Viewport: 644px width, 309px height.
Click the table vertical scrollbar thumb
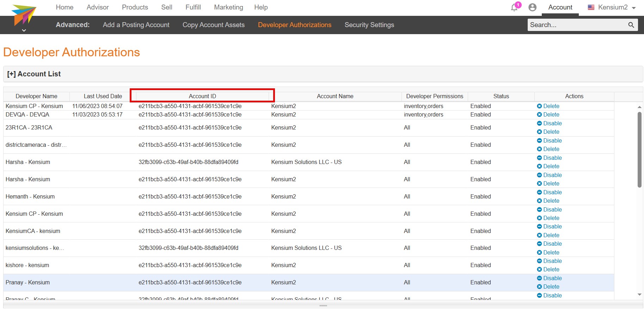point(639,150)
